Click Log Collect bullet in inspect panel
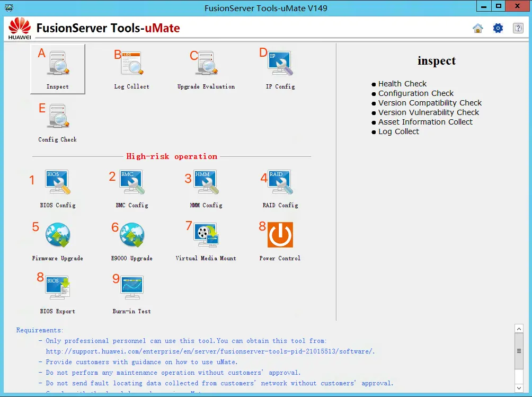Image resolution: width=532 pixels, height=397 pixels. 398,131
